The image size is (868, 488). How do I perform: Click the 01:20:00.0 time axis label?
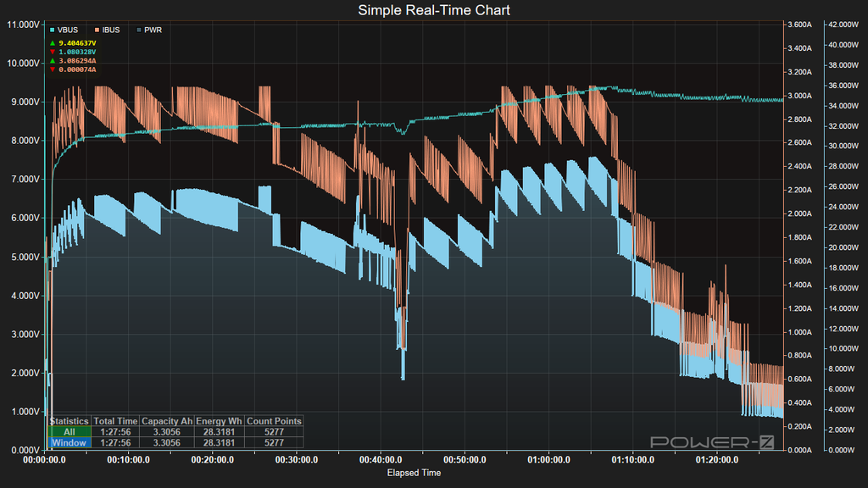point(717,460)
